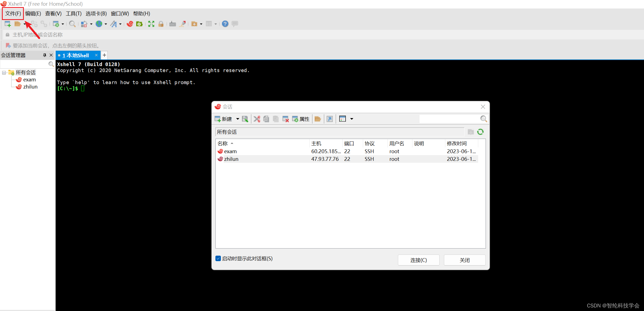
Task: Click the refresh icon in session dialog
Action: (x=480, y=132)
